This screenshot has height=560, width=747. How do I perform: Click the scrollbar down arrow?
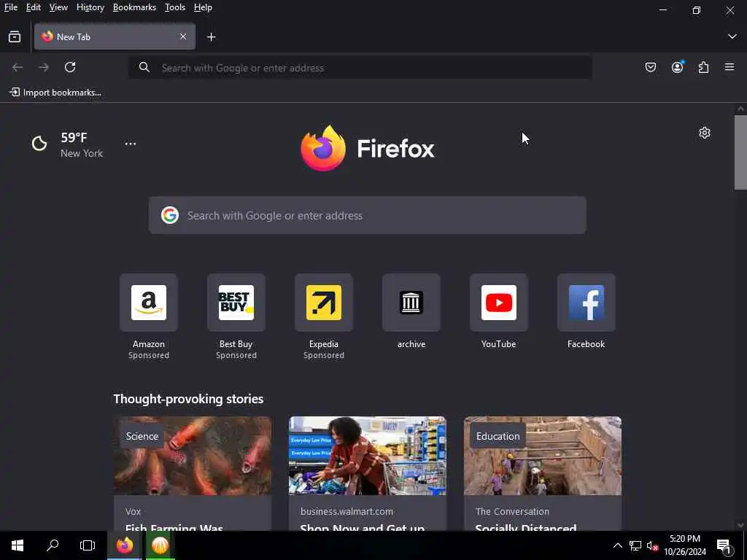pos(740,525)
